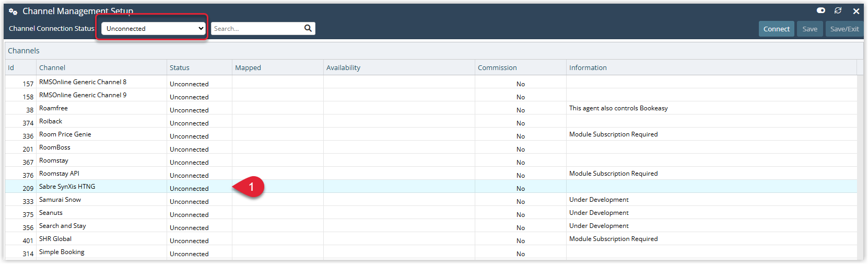Click the Information column header

[711, 67]
